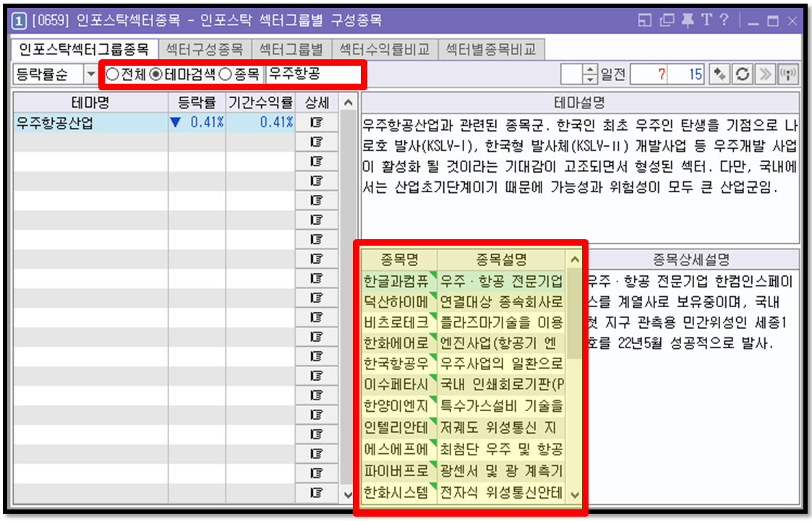812x521 pixels.
Task: Switch to 섹터구성종목 tab
Action: coord(205,50)
